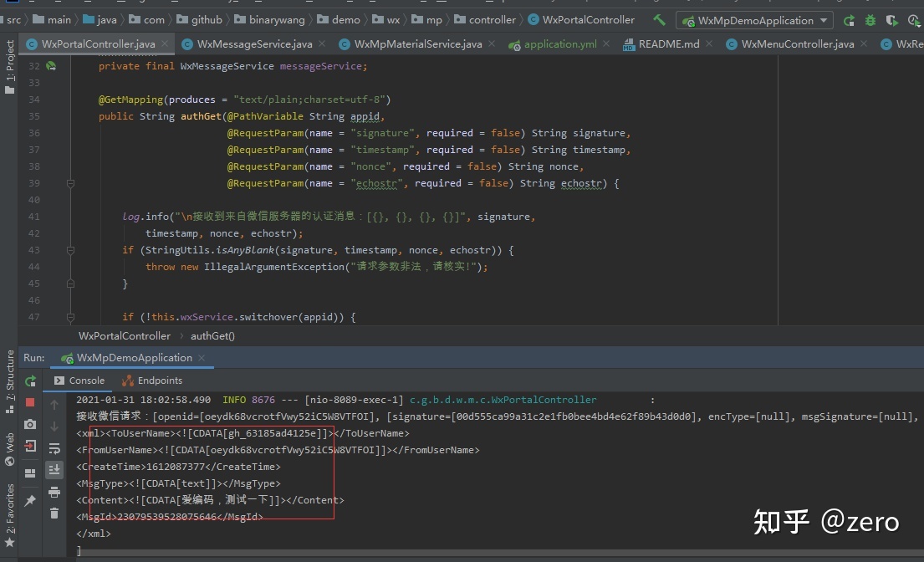Click WxPortalController in bottom editor breadcrumb

coord(125,336)
